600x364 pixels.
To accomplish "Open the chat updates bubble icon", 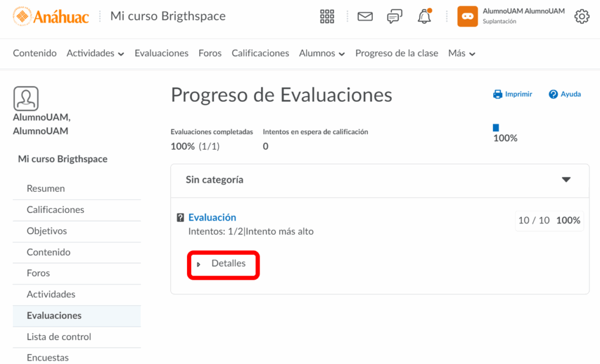I will click(395, 16).
